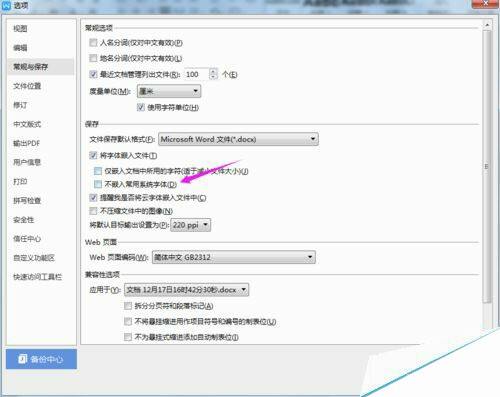Viewport: 500px width, 397px height.
Task: Toggle 人名分词(仅对中文有效) checkbox
Action: pos(93,43)
